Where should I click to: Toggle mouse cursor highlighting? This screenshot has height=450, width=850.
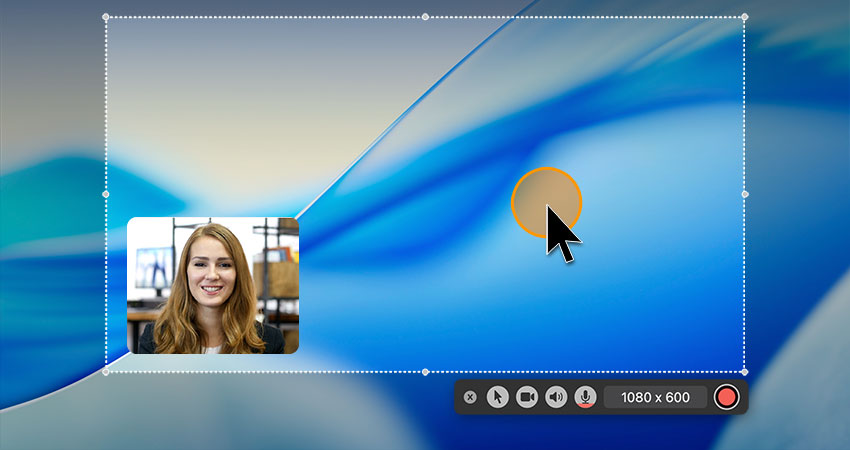click(498, 397)
